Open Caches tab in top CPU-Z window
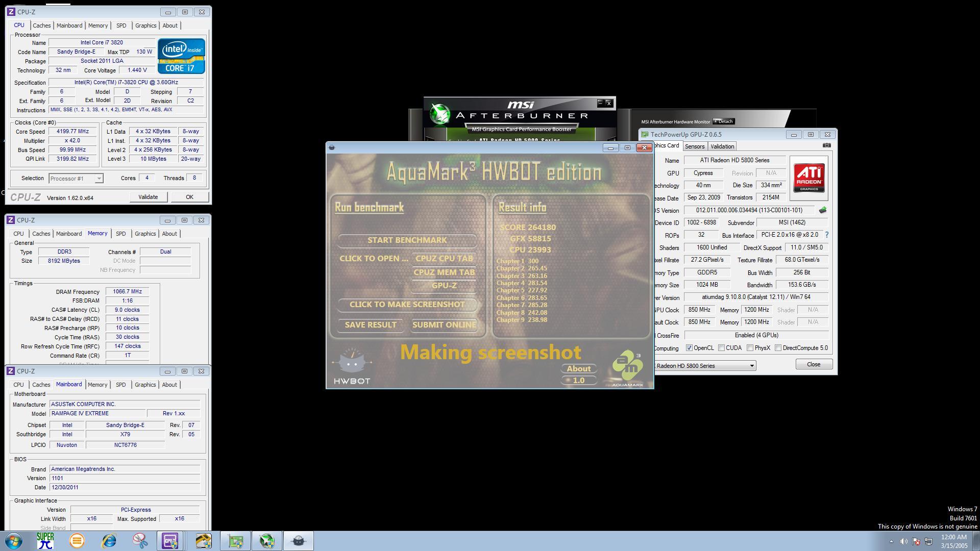The height and width of the screenshot is (551, 980). tap(41, 26)
